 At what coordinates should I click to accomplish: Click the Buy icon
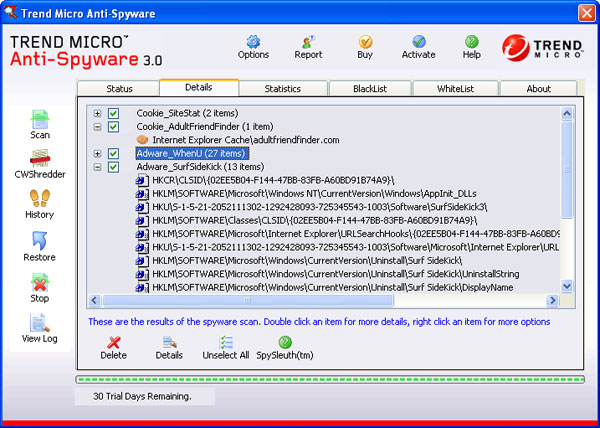pos(365,42)
